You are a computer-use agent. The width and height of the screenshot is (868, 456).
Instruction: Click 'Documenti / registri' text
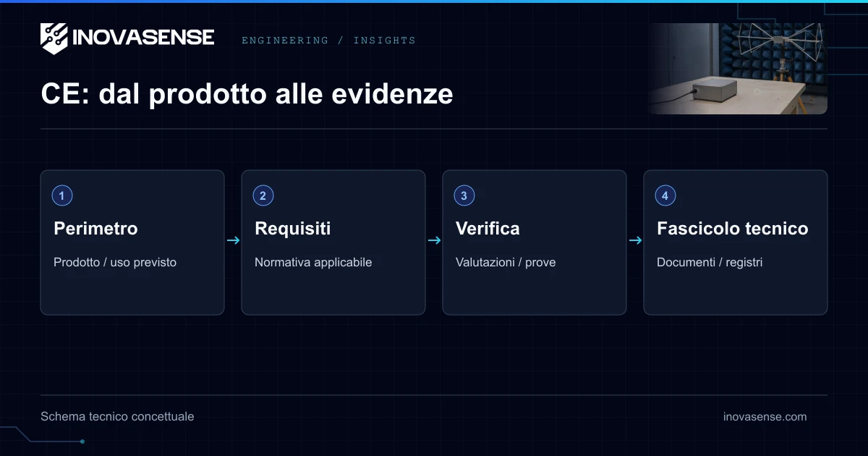click(710, 262)
